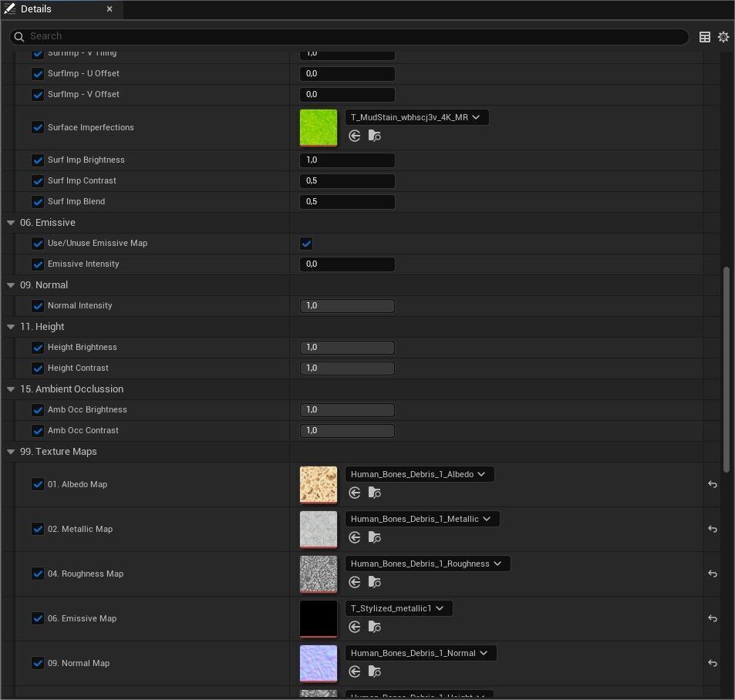Collapse the 06. Emissive section
The width and height of the screenshot is (735, 700).
11,223
